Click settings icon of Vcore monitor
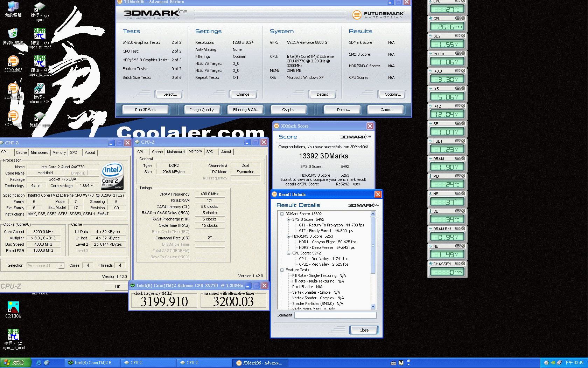 457,53
